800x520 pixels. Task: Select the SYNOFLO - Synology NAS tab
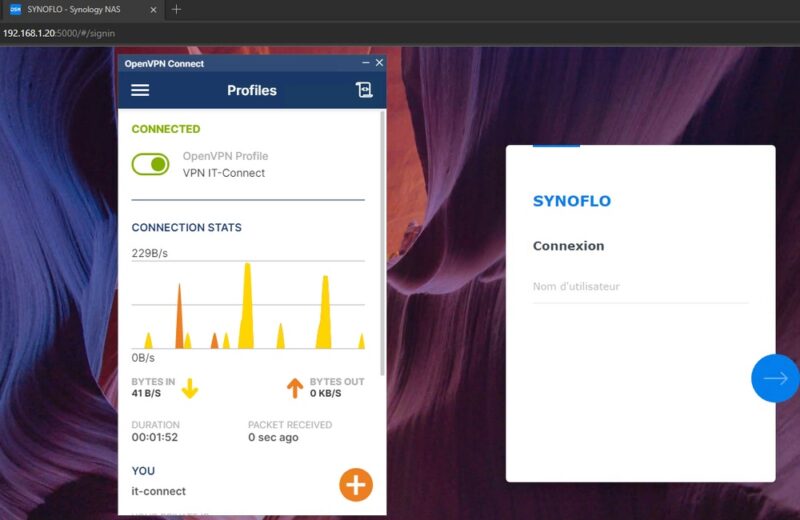click(x=83, y=10)
